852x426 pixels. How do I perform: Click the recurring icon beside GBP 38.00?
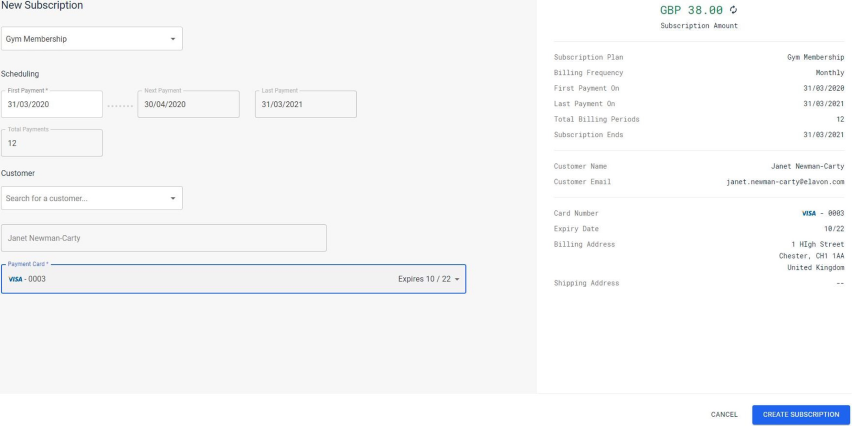click(735, 10)
